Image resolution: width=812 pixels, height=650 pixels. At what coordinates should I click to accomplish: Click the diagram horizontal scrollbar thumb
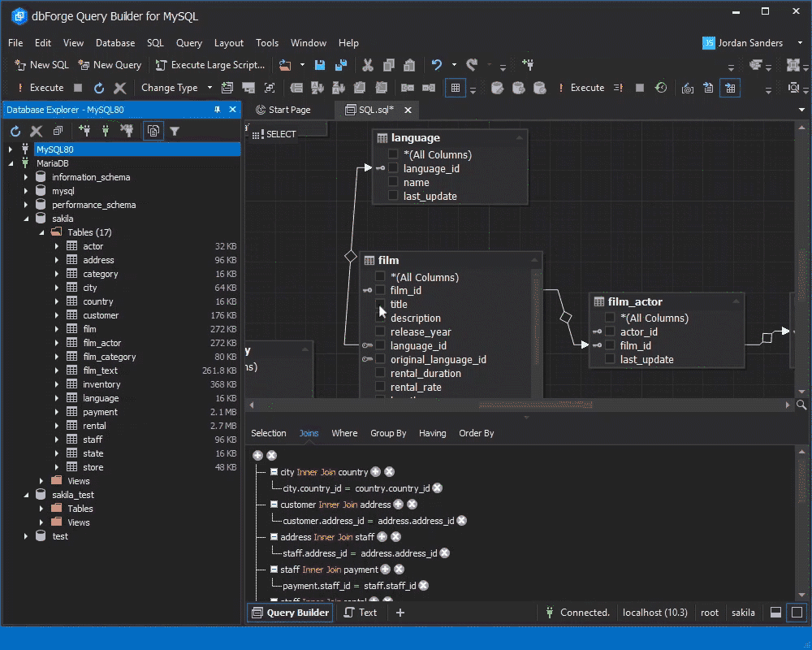point(535,405)
